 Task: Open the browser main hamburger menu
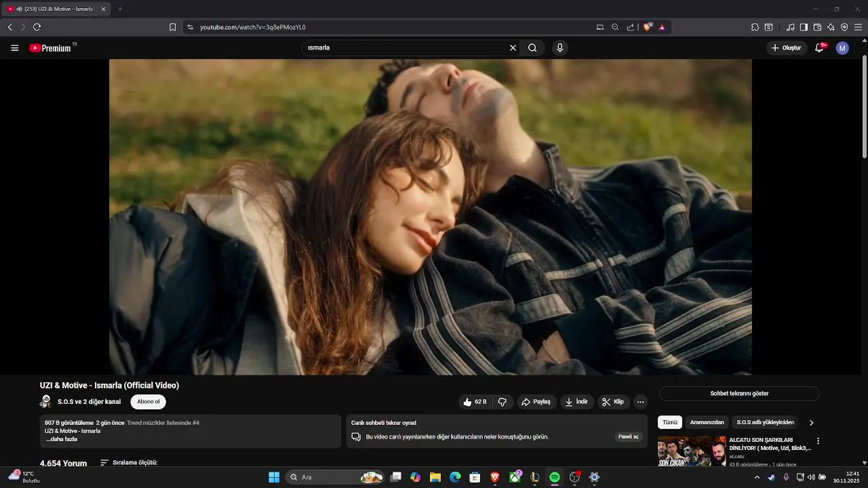[x=858, y=27]
